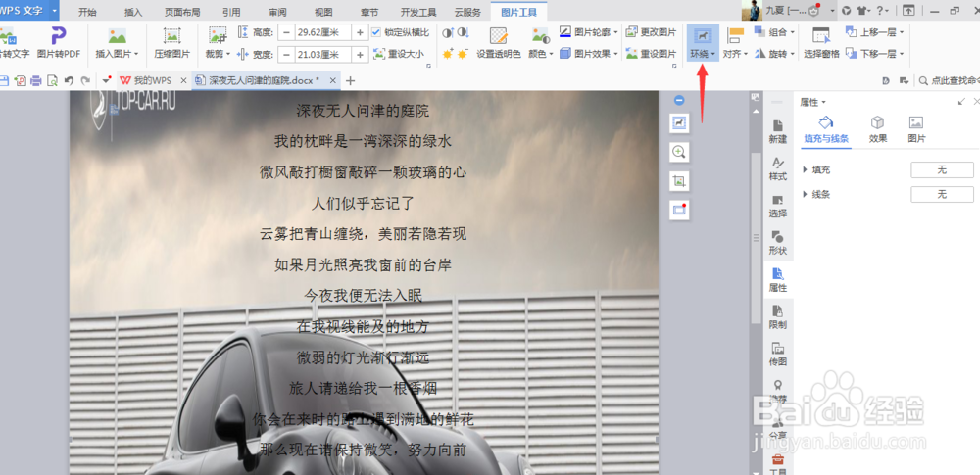The image size is (980, 475).
Task: Decrease width with the minus stepper
Action: tap(285, 55)
